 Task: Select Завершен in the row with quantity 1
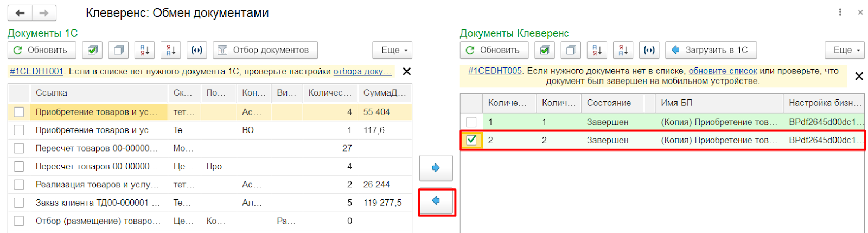608,122
